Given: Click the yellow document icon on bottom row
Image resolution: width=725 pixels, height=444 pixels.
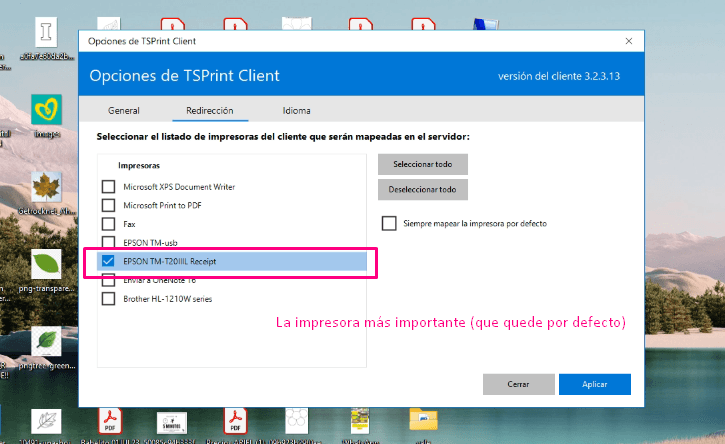Looking at the screenshot, I should click(x=360, y=420).
